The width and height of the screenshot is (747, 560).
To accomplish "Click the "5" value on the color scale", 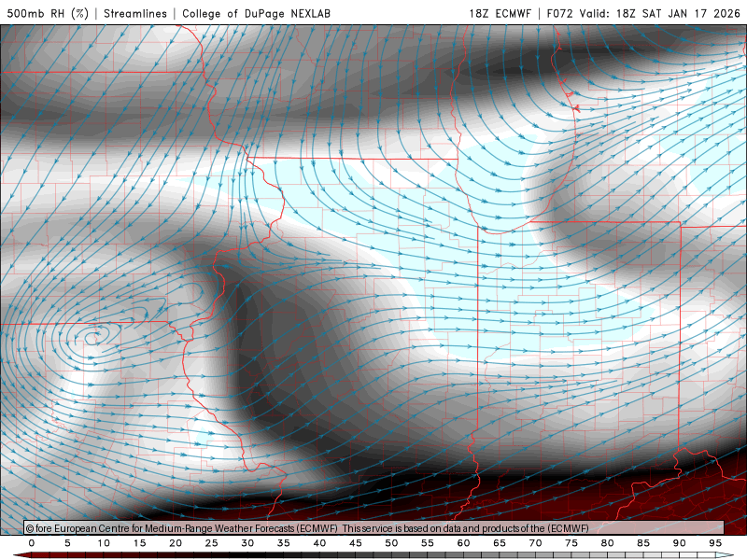I will pos(67,543).
